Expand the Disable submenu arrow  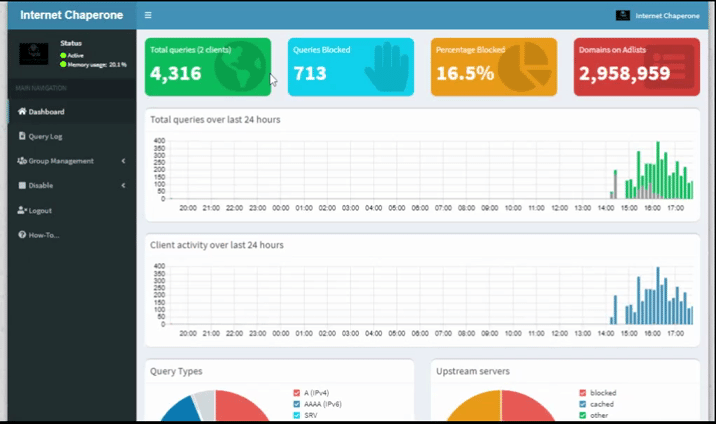click(x=123, y=186)
